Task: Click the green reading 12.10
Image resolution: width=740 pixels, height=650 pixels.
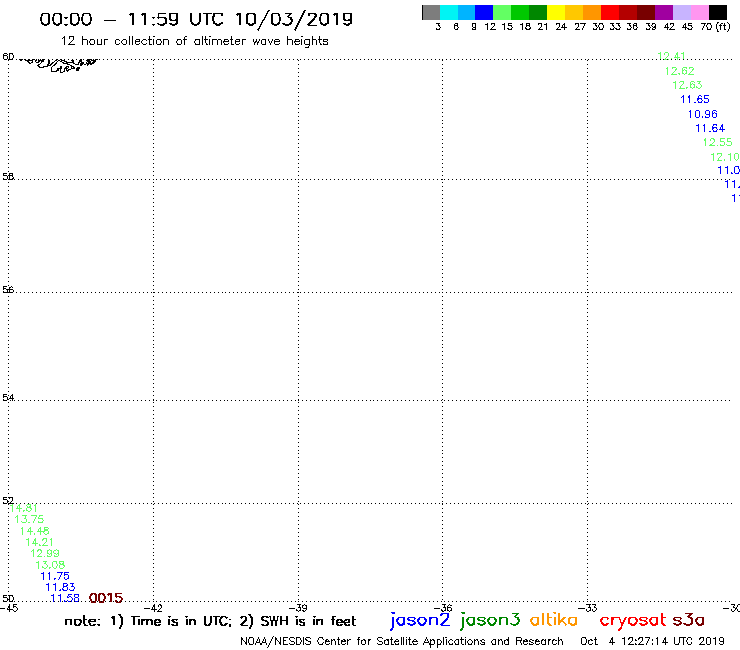Action: point(724,157)
